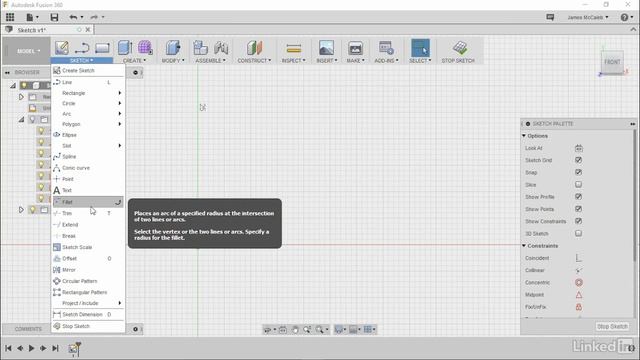The height and width of the screenshot is (360, 640).
Task: Collapse the Constraints section in Sketch Palette
Action: tap(524, 246)
